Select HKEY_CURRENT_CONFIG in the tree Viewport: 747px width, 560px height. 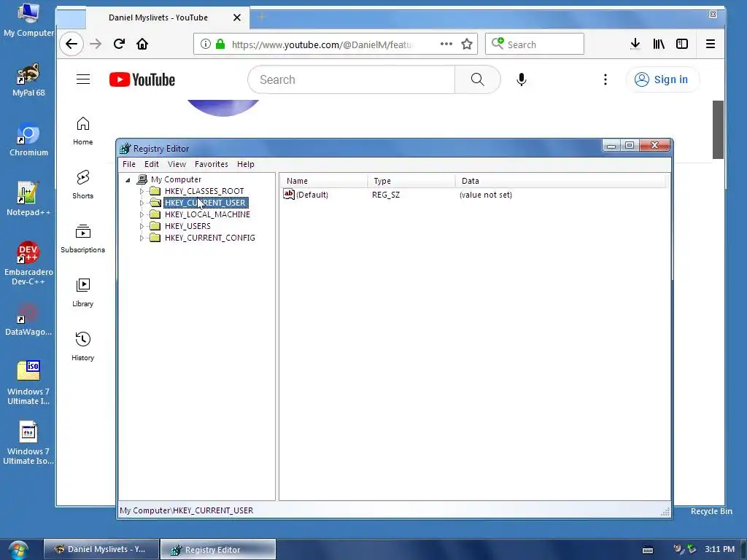coord(209,238)
